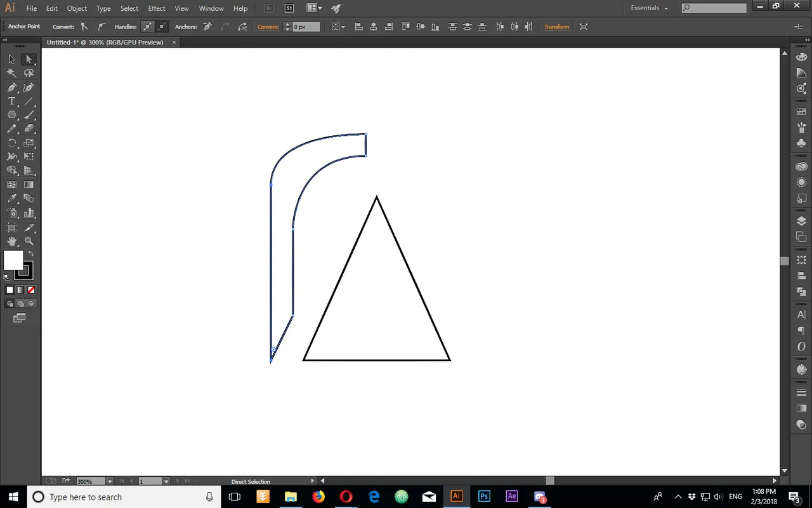Screen dimensions: 812x508
Task: Open the File menu
Action: click(x=32, y=8)
